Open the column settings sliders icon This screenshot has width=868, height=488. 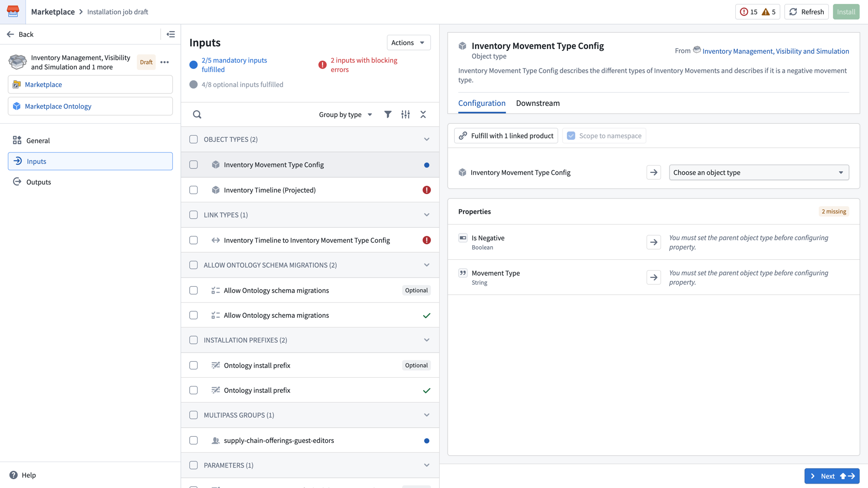pos(405,114)
